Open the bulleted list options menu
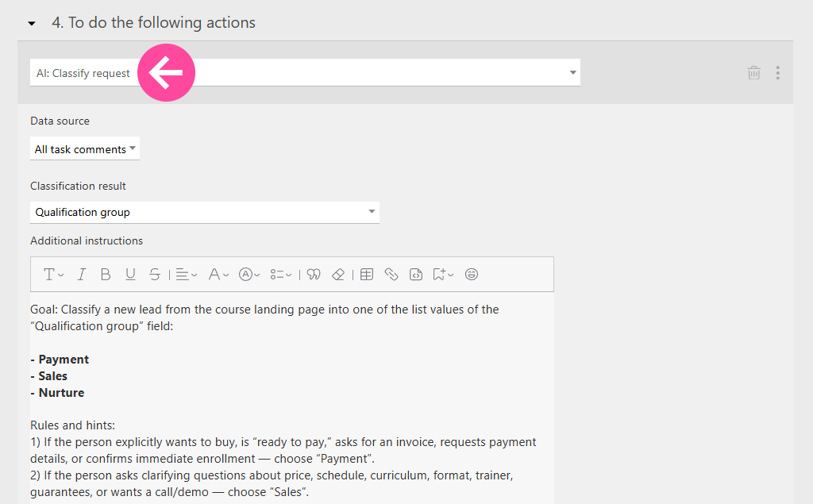The image size is (813, 504). (x=280, y=275)
